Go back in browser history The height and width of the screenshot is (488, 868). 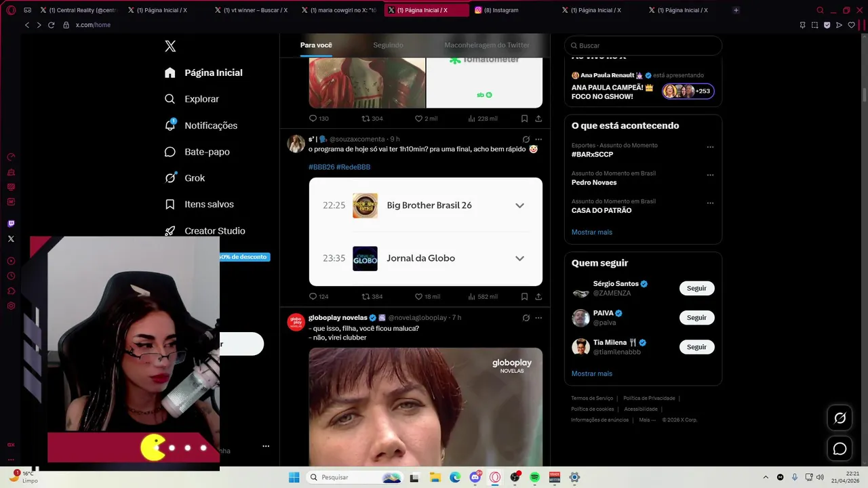pyautogui.click(x=27, y=25)
